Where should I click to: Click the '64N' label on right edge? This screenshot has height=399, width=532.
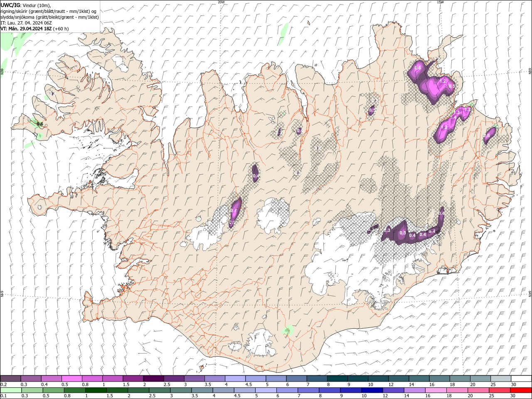(x=530, y=293)
